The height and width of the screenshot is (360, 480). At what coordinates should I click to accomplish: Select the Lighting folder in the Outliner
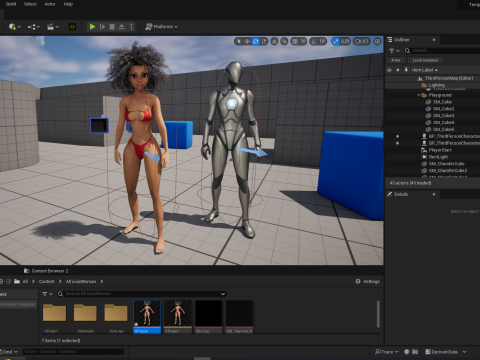coord(436,85)
